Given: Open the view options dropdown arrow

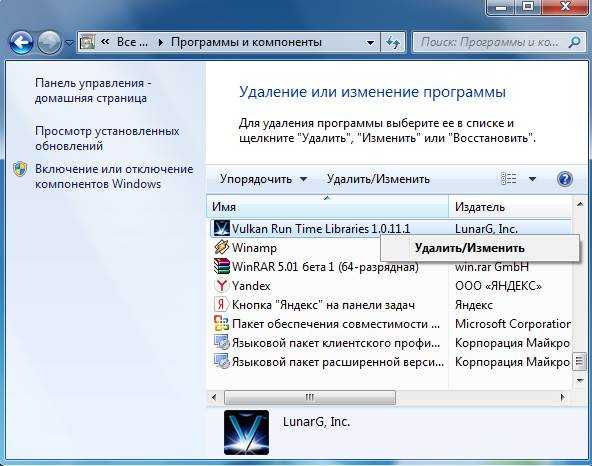Looking at the screenshot, I should 532,179.
